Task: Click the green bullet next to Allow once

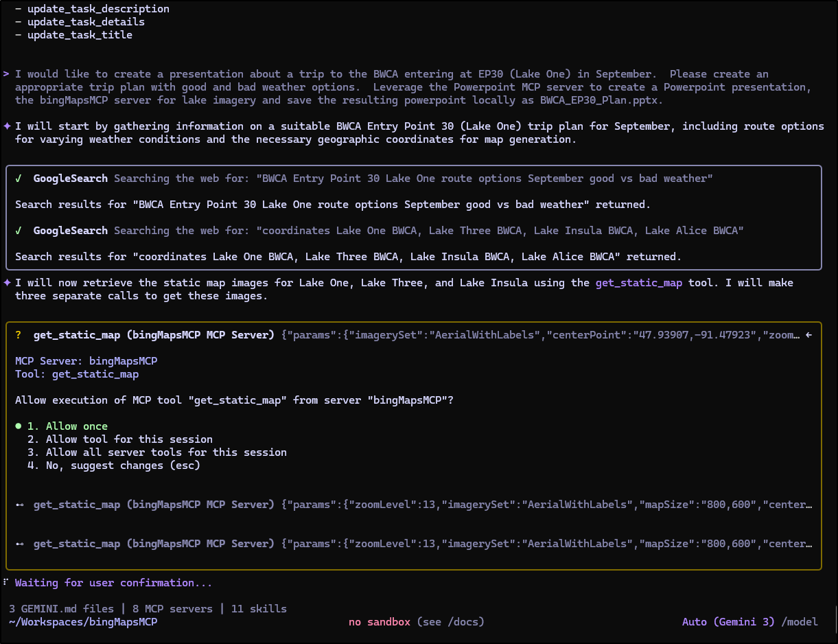Action: [19, 426]
